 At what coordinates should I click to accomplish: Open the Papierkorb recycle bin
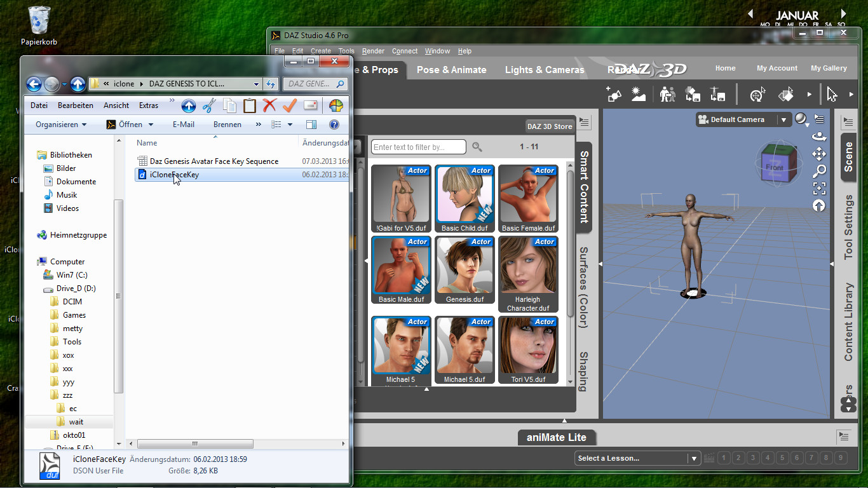(x=39, y=25)
